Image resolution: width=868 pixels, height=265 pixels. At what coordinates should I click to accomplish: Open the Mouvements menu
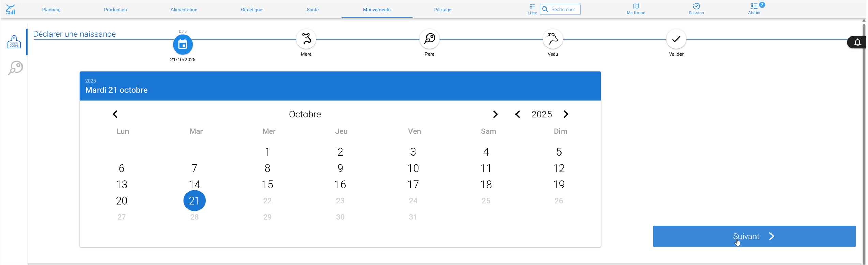click(377, 10)
